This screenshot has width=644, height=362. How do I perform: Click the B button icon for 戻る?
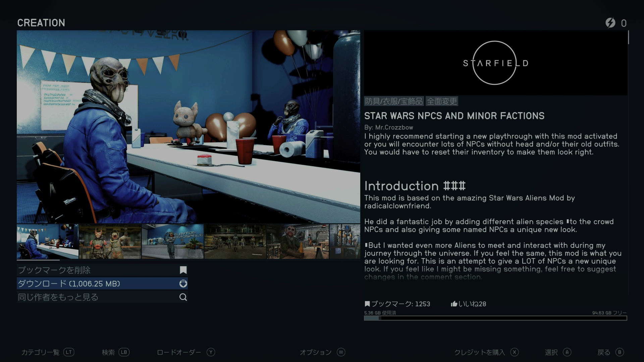point(620,352)
